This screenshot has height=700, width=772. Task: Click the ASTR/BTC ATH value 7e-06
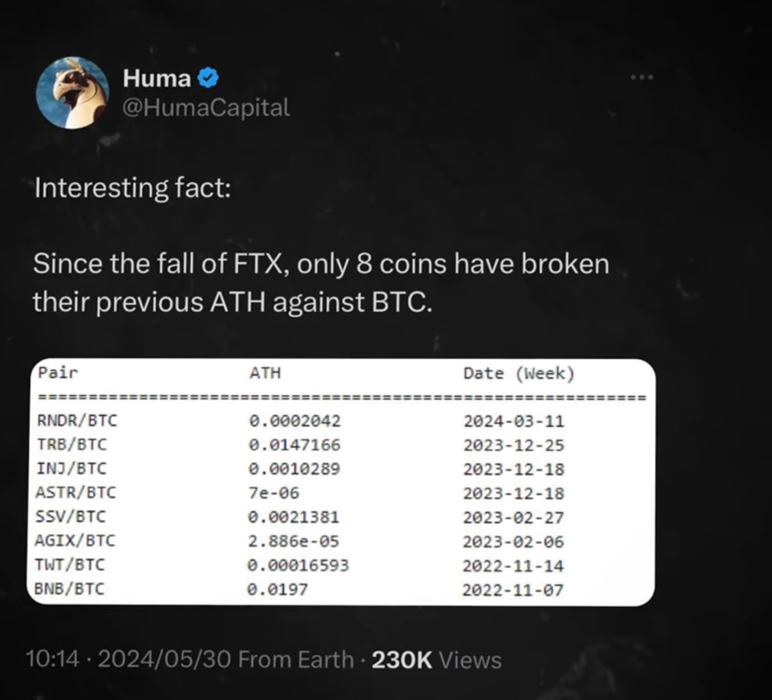[x=274, y=493]
